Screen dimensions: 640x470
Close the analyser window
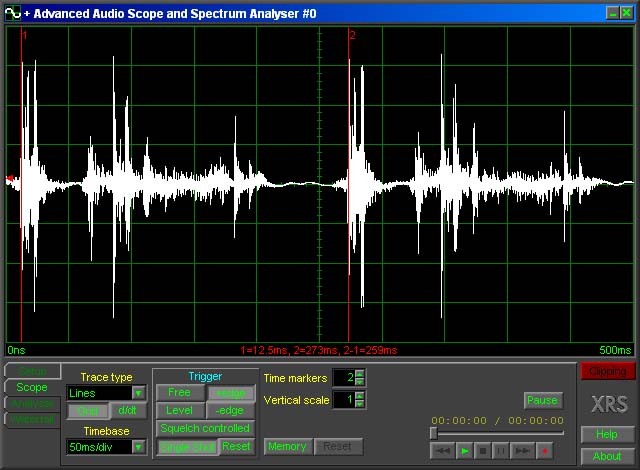(627, 13)
